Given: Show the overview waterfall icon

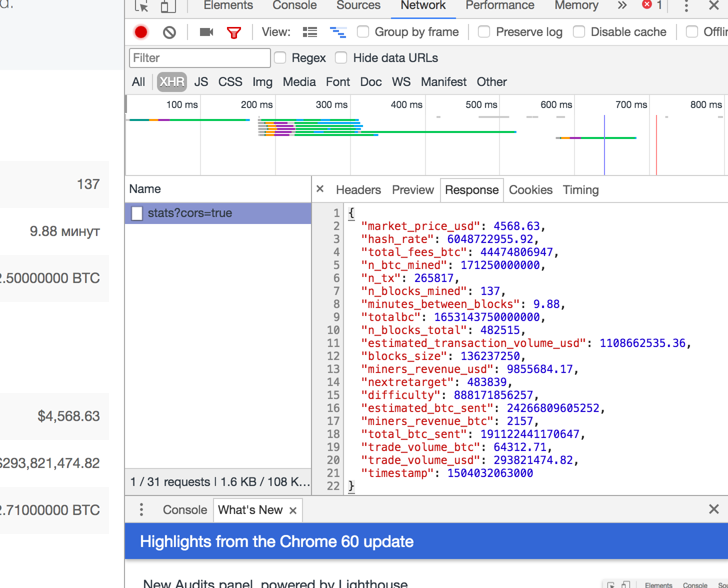Looking at the screenshot, I should tap(338, 32).
